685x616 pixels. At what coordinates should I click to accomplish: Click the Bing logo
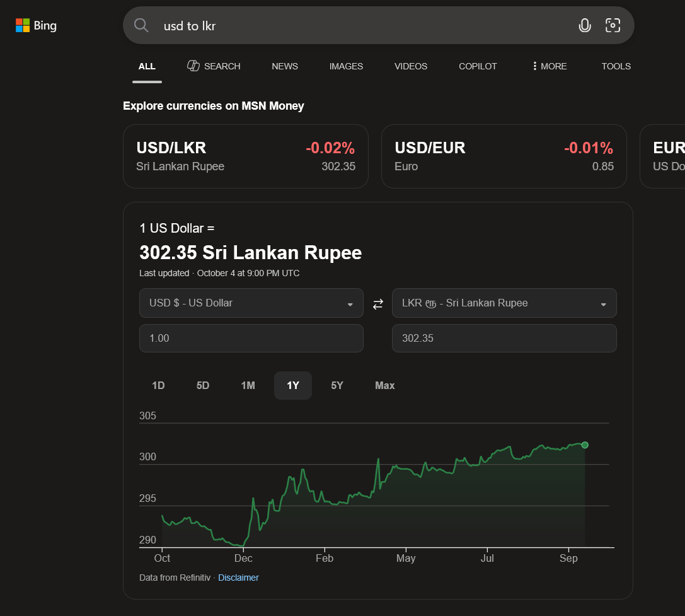click(x=36, y=25)
